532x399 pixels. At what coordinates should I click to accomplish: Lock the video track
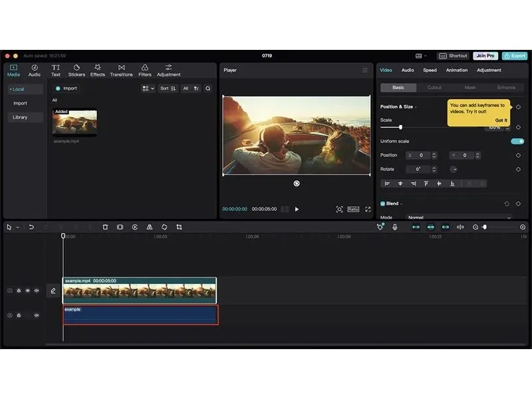coord(19,291)
